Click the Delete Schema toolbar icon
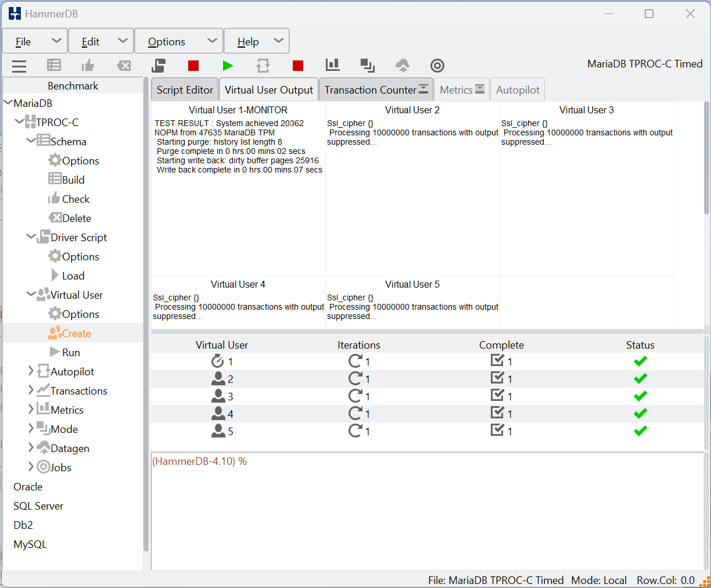711x588 pixels. (124, 66)
